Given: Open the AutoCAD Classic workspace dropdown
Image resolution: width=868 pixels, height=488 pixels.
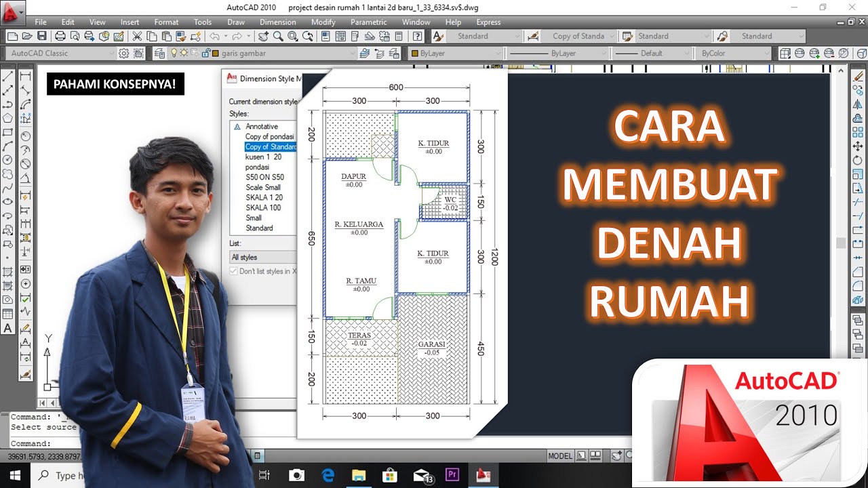Looking at the screenshot, I should [x=61, y=53].
